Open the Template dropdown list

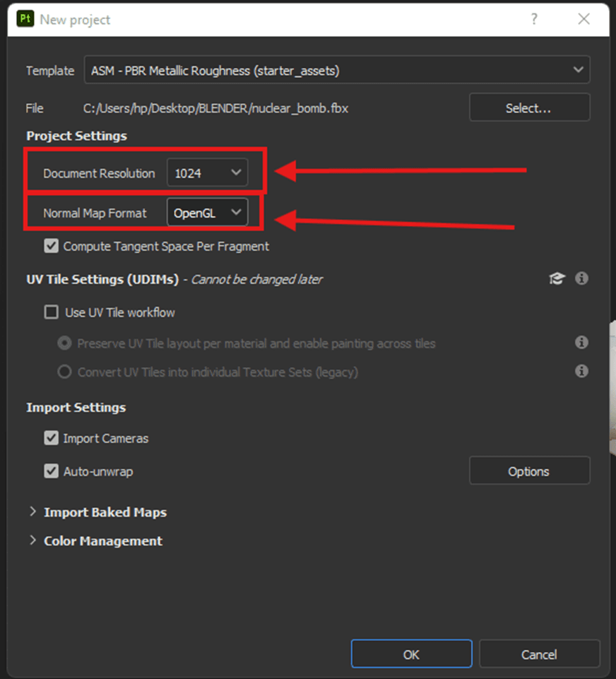(337, 70)
